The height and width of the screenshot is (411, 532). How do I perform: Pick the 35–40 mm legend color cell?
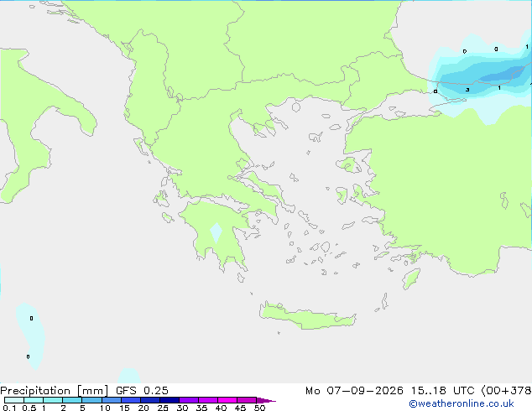pyautogui.click(x=208, y=400)
